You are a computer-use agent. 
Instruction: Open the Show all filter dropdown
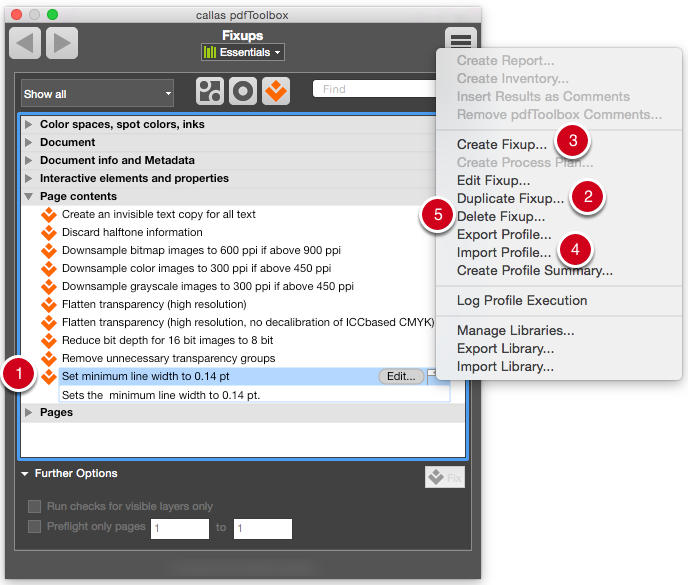click(x=97, y=93)
